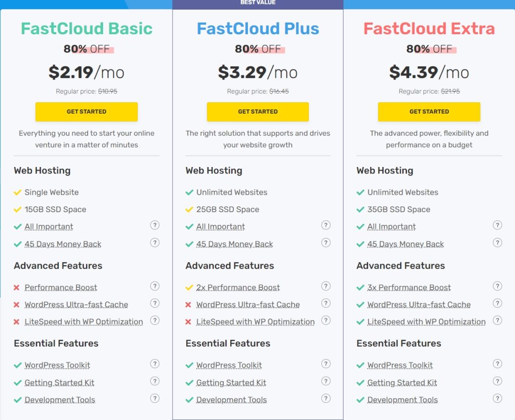The height and width of the screenshot is (420, 515).
Task: Show info for Extra 45 Days Money Back
Action: pyautogui.click(x=497, y=242)
